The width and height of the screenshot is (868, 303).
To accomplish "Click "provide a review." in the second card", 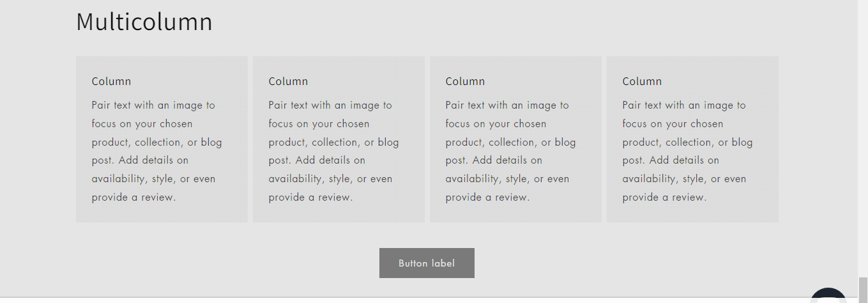I will point(310,198).
